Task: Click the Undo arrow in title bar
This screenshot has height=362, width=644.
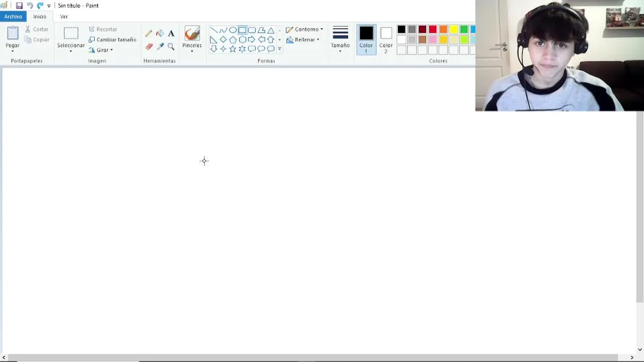Action: click(x=30, y=6)
